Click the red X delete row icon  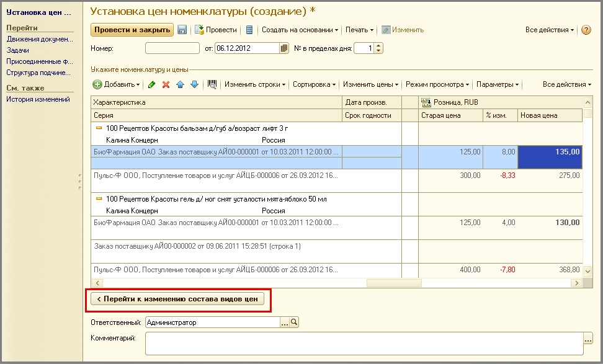click(x=166, y=84)
